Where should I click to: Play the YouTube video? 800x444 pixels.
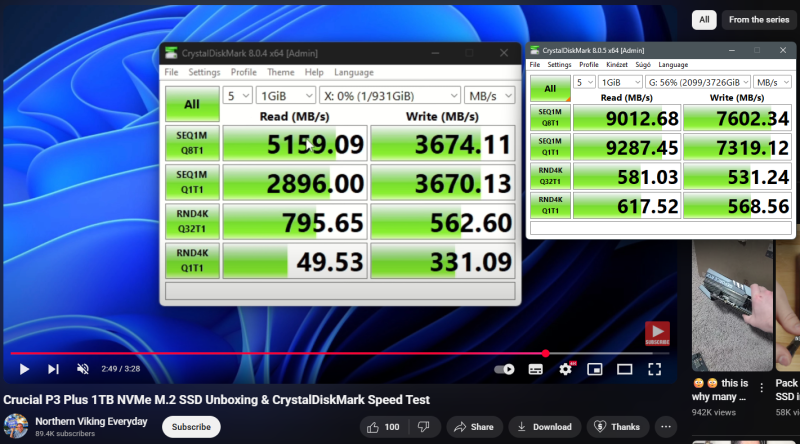point(23,369)
